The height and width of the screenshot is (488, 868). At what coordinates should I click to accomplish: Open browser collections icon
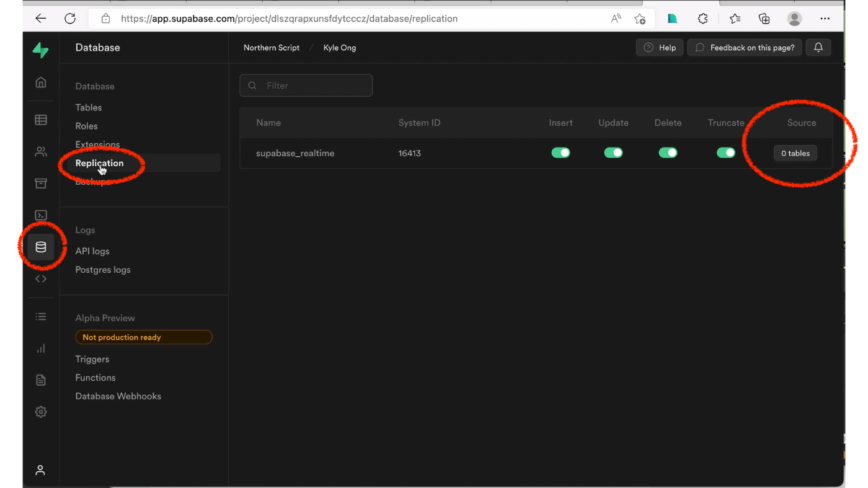(764, 19)
